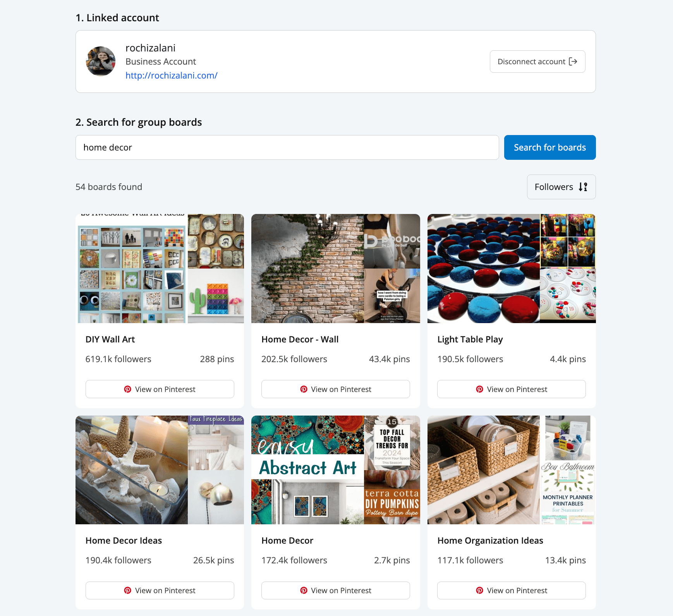
Task: Click Pinterest icon on Home Decor - Wall button
Action: click(x=304, y=389)
